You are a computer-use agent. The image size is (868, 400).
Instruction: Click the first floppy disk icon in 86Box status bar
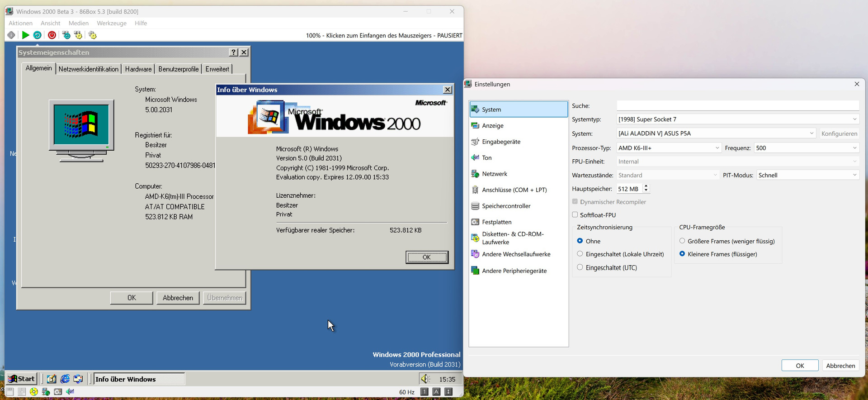click(9, 392)
